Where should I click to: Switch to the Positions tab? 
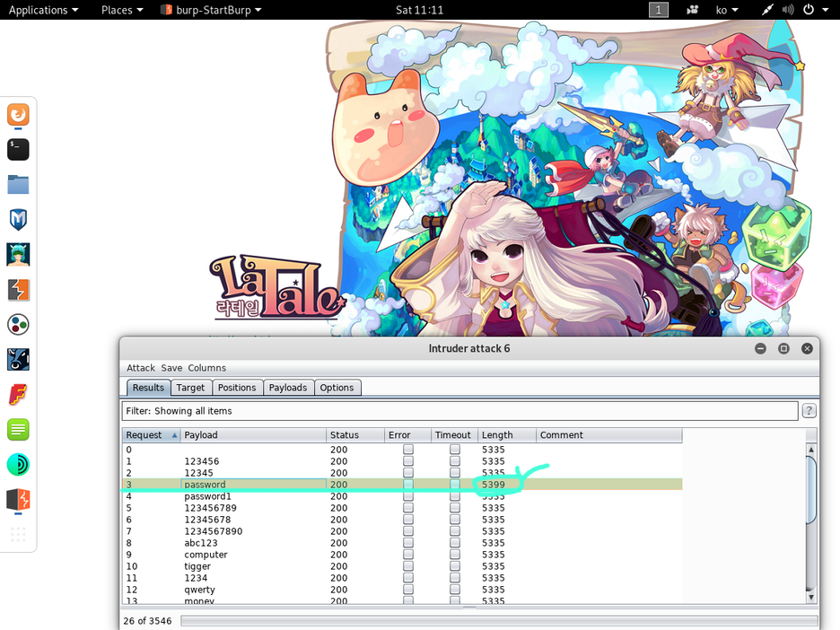tap(237, 388)
